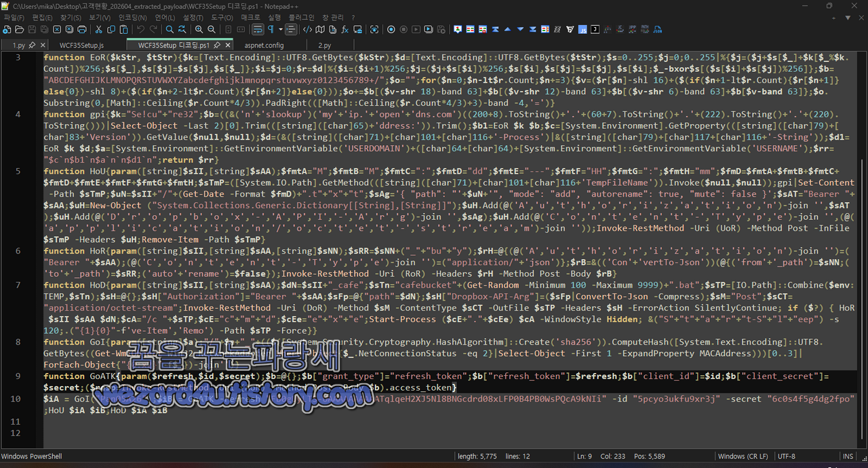868x468 pixels.
Task: Open the 매크로 menu
Action: tap(250, 17)
